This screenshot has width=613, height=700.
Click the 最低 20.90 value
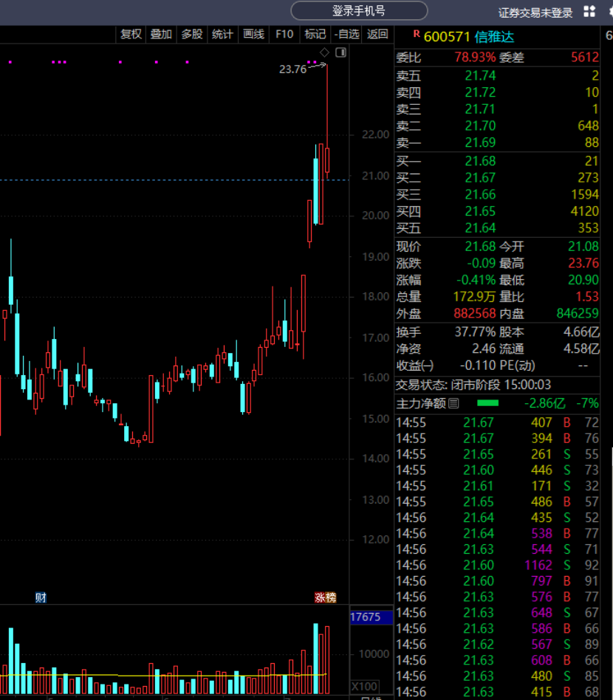pyautogui.click(x=583, y=280)
